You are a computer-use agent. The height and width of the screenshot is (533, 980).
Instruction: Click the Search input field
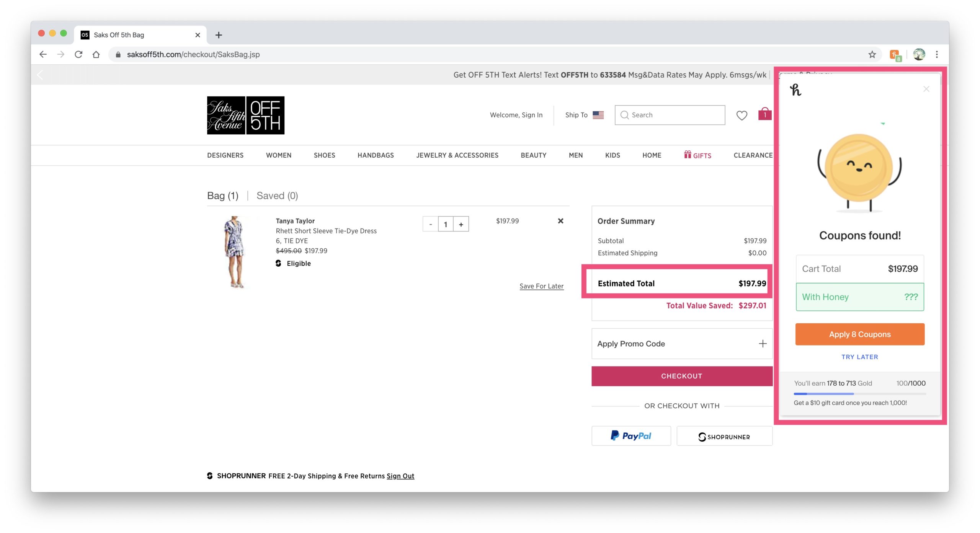670,115
